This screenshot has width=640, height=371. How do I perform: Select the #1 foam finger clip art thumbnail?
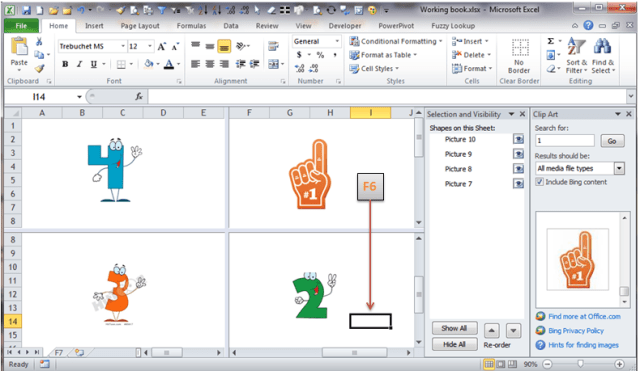pos(578,260)
